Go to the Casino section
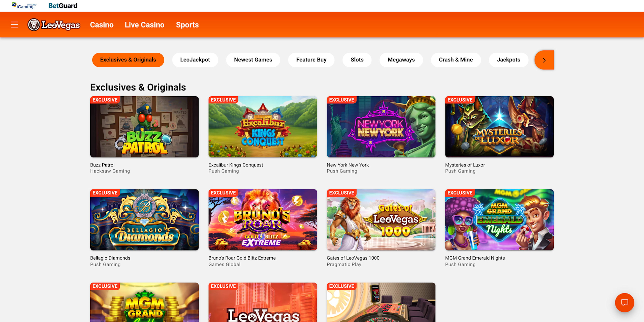The image size is (644, 322). click(102, 25)
